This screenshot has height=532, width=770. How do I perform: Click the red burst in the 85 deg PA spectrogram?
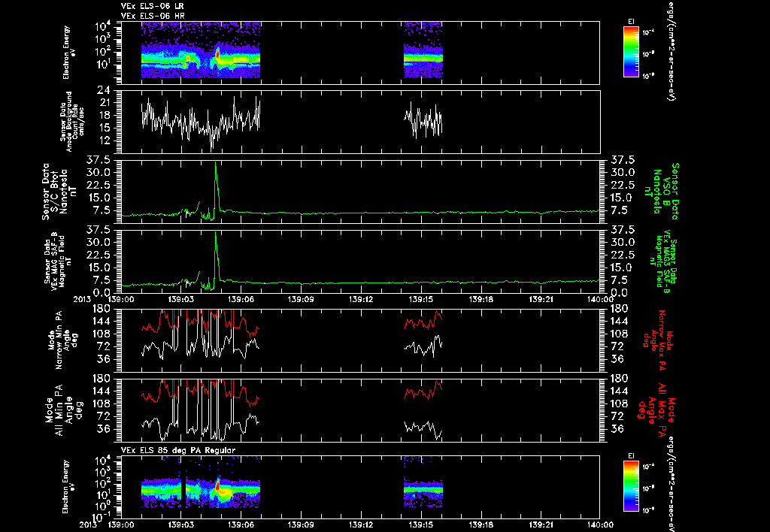pyautogui.click(x=217, y=486)
